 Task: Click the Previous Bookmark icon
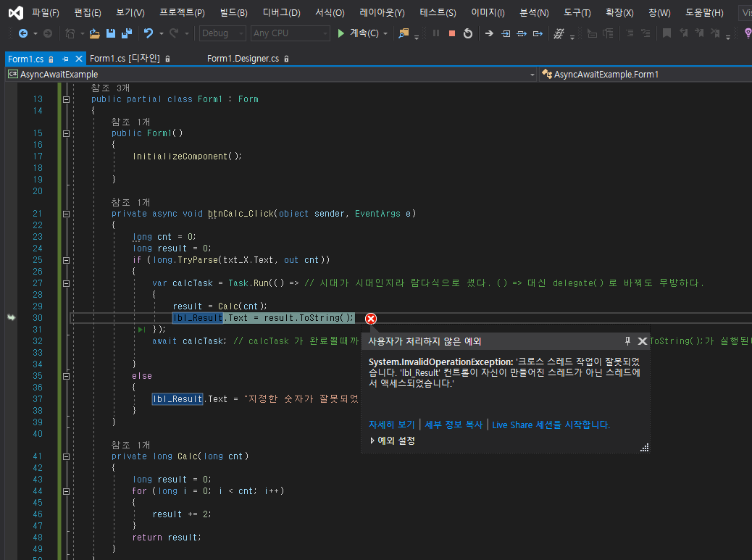pyautogui.click(x=683, y=33)
